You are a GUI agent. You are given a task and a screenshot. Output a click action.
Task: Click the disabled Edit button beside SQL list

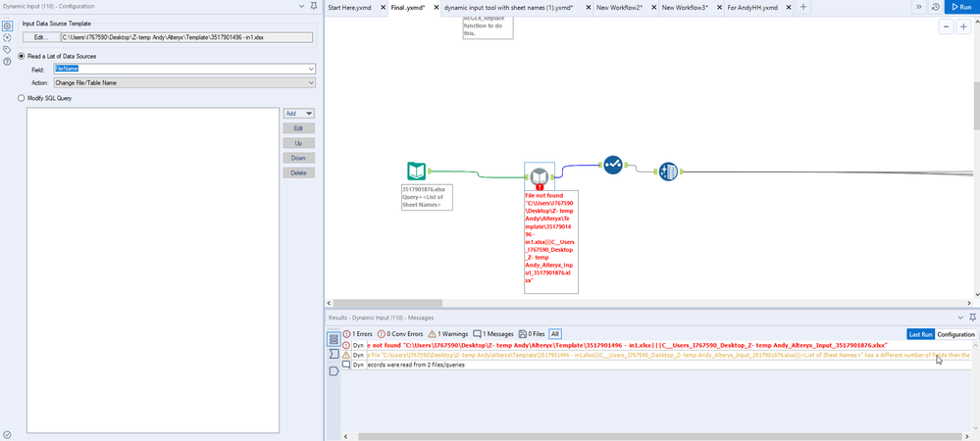[x=299, y=128]
